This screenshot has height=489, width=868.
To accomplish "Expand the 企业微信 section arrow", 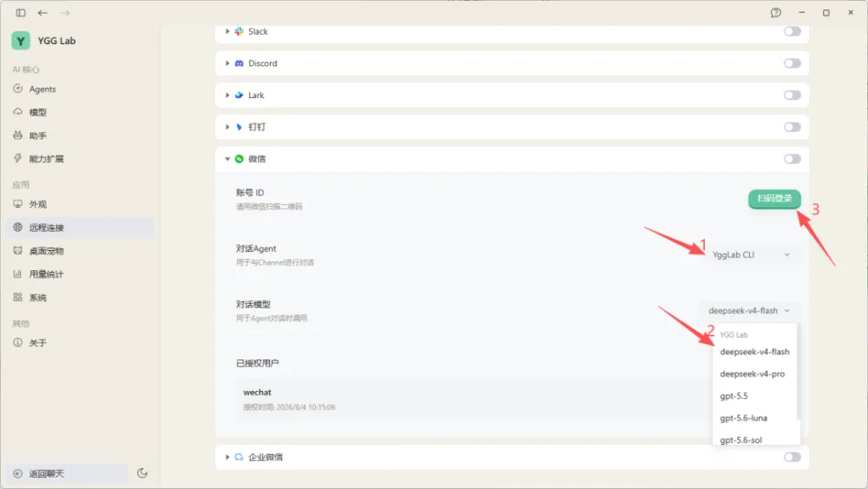I will tap(227, 457).
